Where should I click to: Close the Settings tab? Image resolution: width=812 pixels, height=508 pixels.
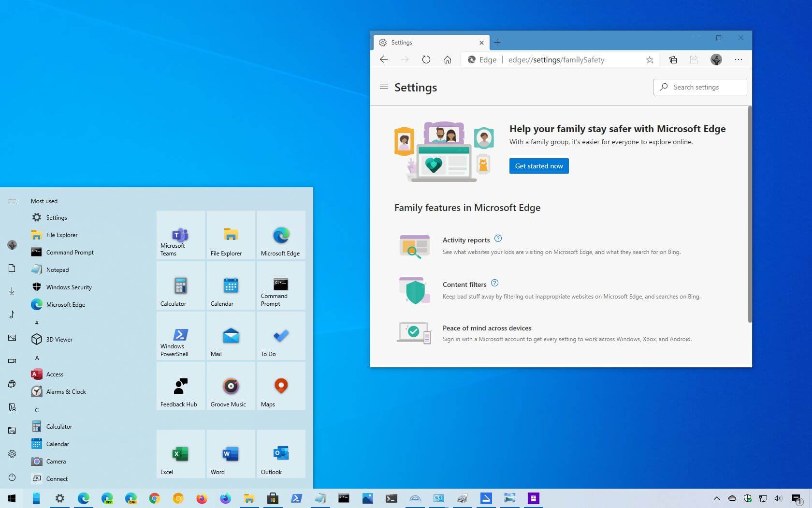(481, 43)
